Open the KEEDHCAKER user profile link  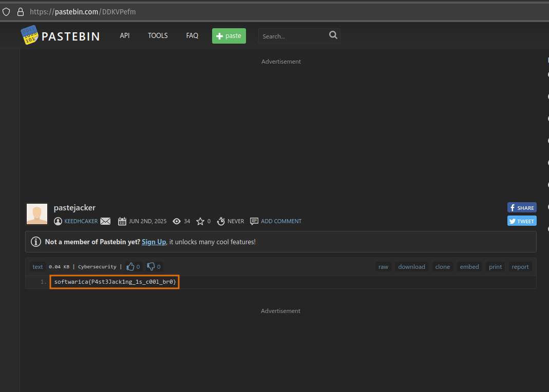[80, 221]
